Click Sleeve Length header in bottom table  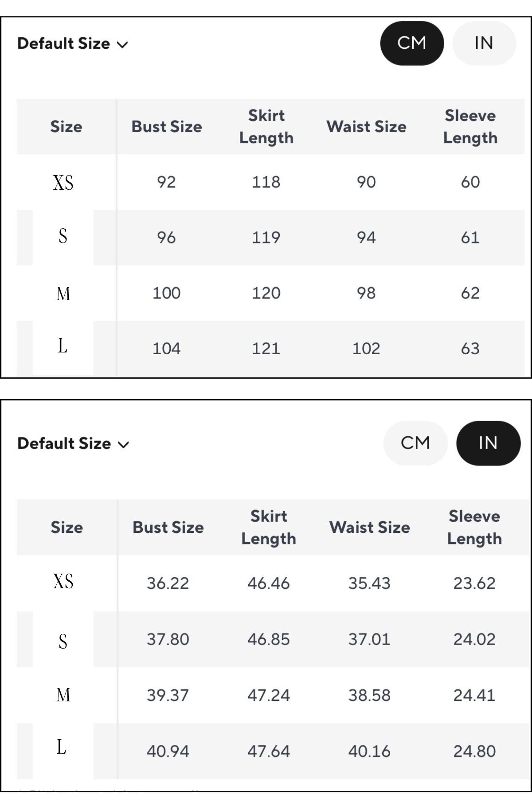click(x=474, y=528)
